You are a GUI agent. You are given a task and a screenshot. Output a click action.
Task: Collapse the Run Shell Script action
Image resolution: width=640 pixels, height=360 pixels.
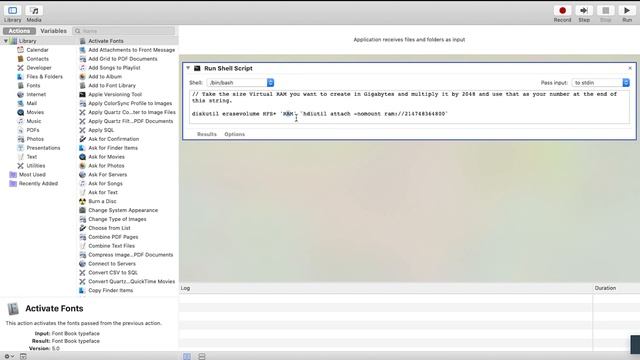[x=188, y=68]
